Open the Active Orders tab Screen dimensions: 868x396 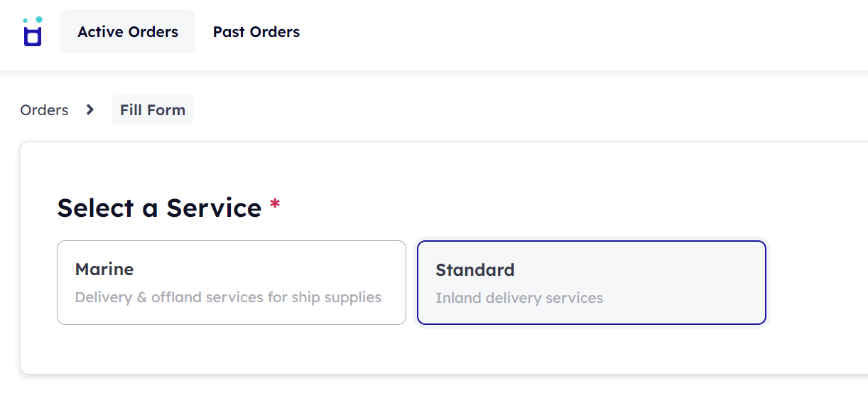point(128,31)
